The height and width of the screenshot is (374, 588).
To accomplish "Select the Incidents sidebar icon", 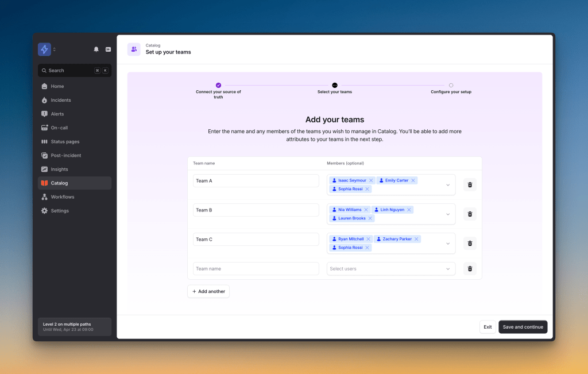I will 44,100.
